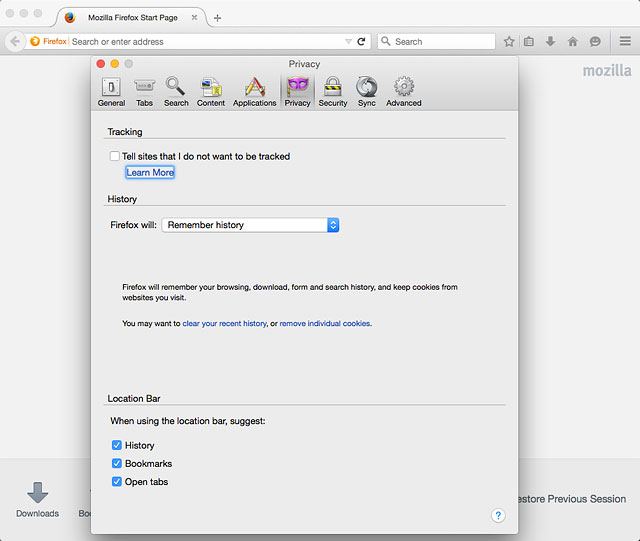Click clear your recent history link
Screen dimensions: 640x541
coord(224,323)
